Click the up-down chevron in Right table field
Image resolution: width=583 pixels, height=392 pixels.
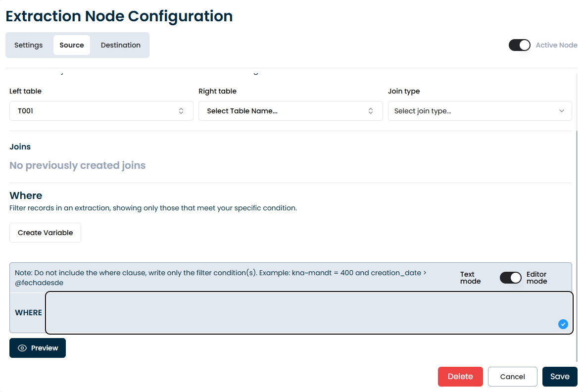click(371, 111)
